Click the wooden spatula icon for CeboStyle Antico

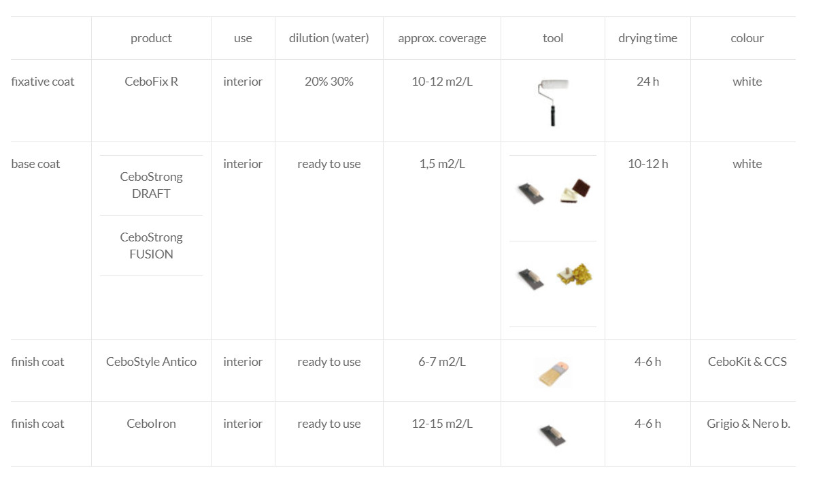(x=554, y=373)
